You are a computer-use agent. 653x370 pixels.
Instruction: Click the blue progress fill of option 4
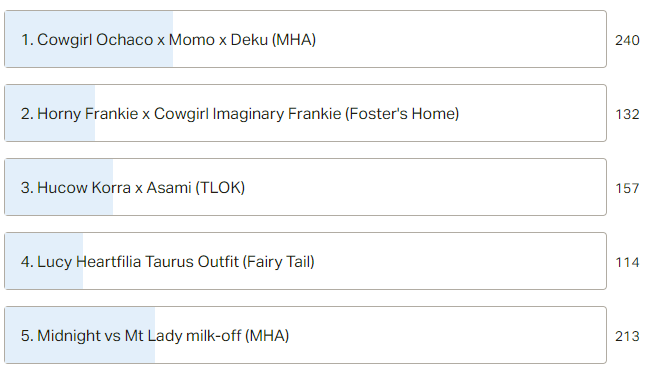tap(44, 261)
